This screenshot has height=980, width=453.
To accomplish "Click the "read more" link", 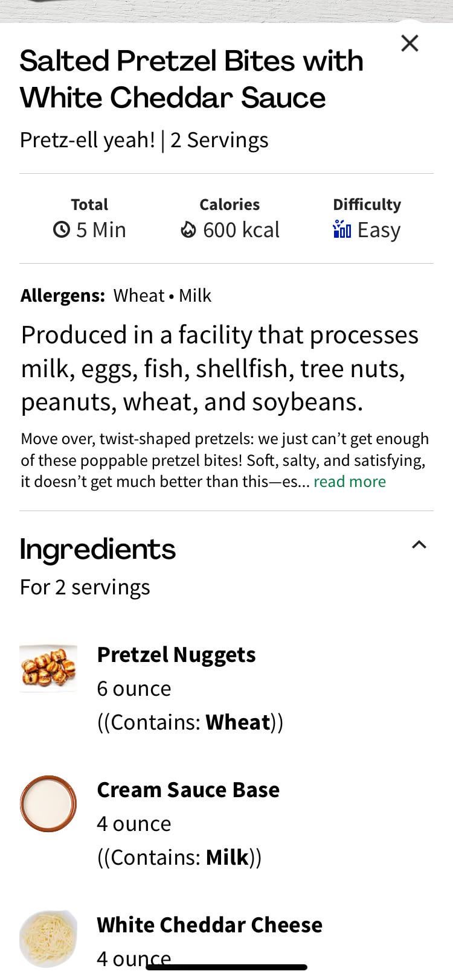I will click(x=349, y=482).
